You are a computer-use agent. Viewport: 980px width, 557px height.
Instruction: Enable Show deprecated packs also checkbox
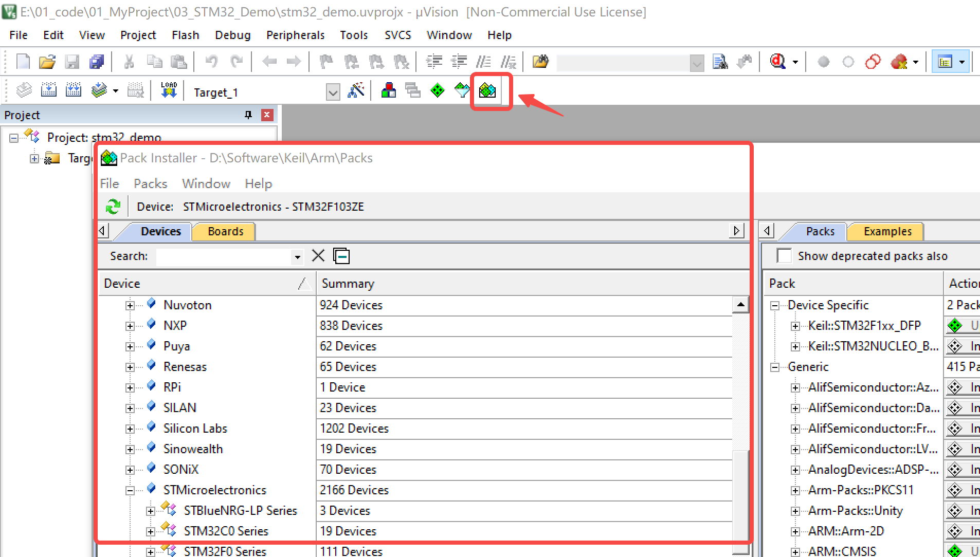click(x=785, y=256)
